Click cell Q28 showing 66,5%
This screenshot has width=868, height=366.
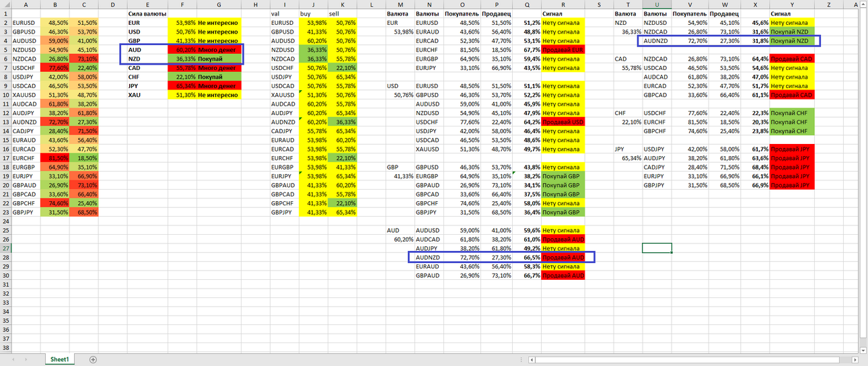tap(526, 257)
